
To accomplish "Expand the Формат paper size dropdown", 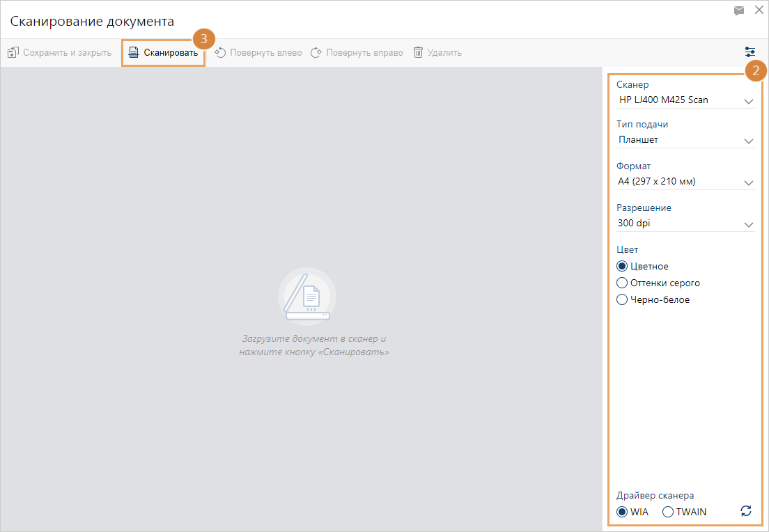I will click(748, 182).
